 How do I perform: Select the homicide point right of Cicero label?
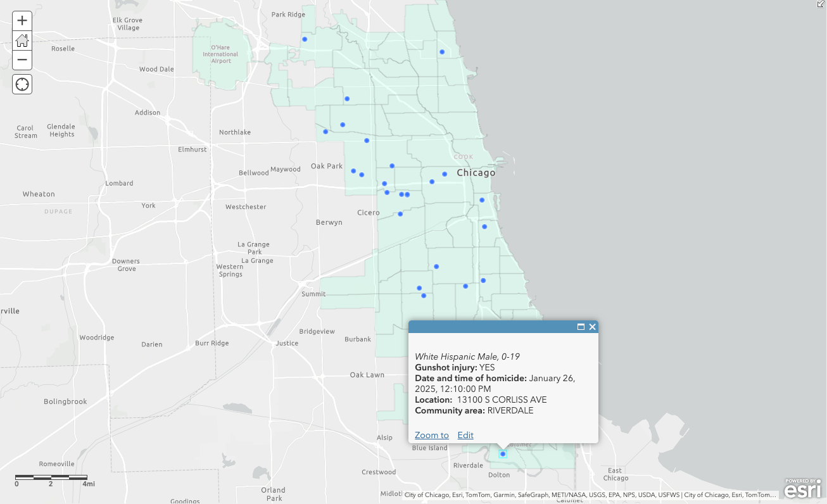coord(400,214)
